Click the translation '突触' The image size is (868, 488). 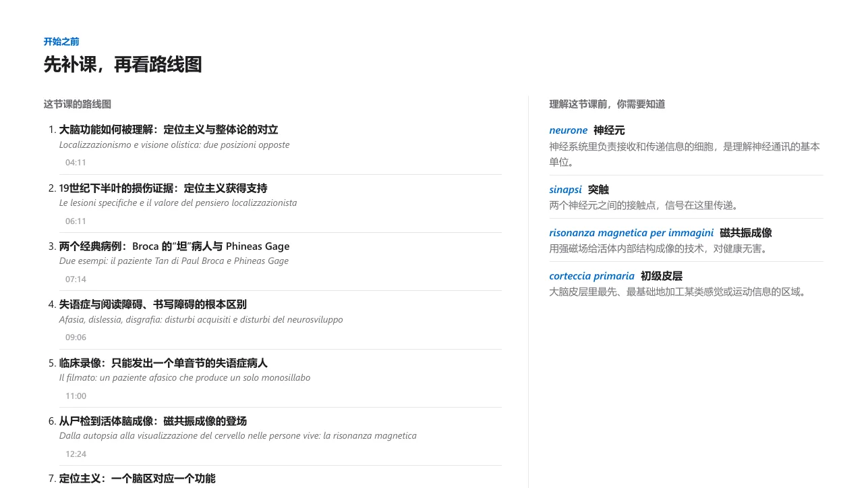pyautogui.click(x=598, y=190)
